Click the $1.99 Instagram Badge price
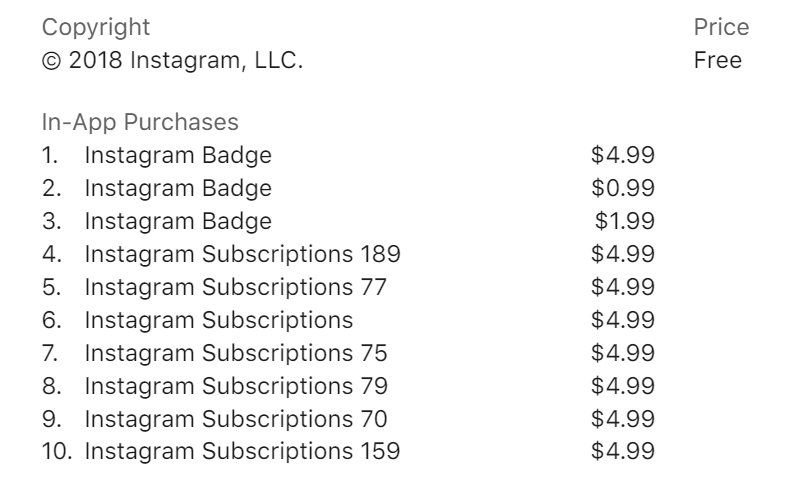The width and height of the screenshot is (801, 491). 625,221
